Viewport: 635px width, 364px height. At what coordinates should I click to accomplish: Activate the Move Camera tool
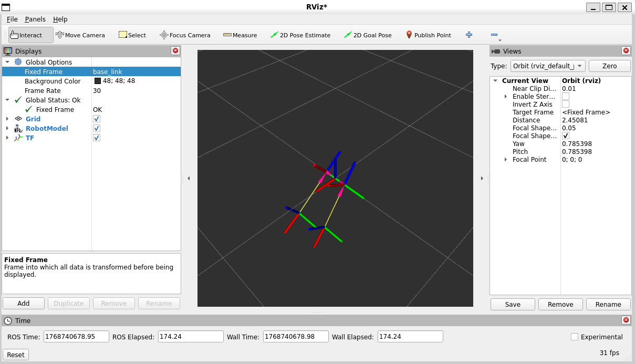80,35
